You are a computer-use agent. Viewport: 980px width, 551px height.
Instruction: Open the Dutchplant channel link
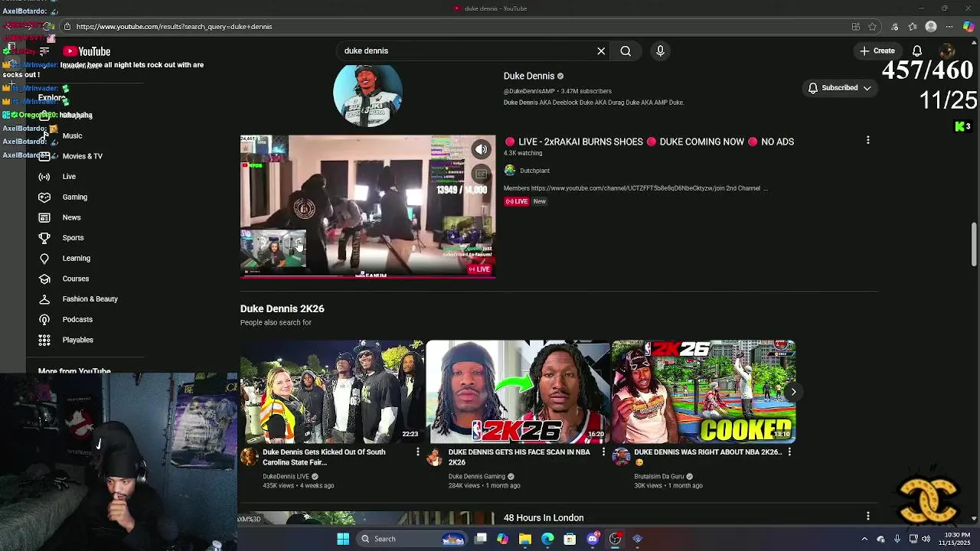click(534, 171)
